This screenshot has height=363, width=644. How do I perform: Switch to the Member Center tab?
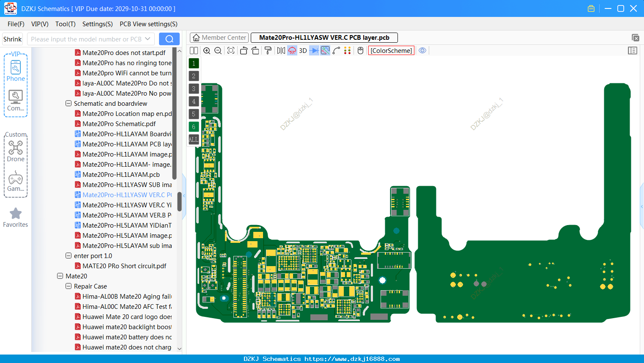219,38
